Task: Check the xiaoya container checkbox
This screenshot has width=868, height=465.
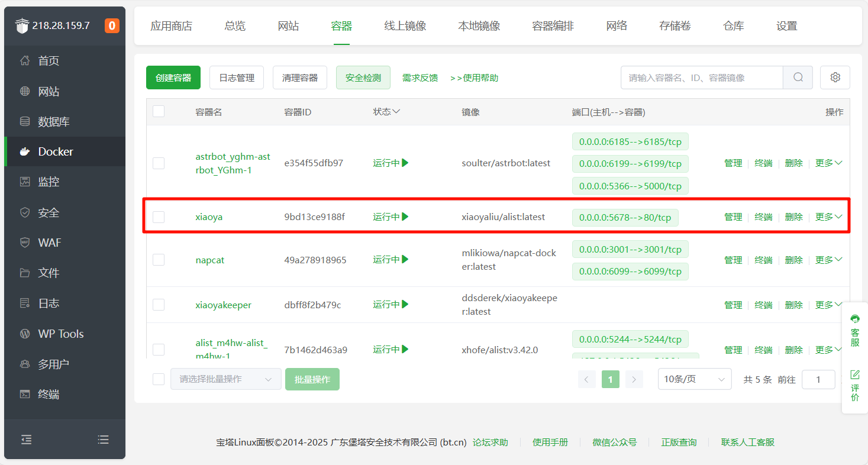Action: (159, 217)
